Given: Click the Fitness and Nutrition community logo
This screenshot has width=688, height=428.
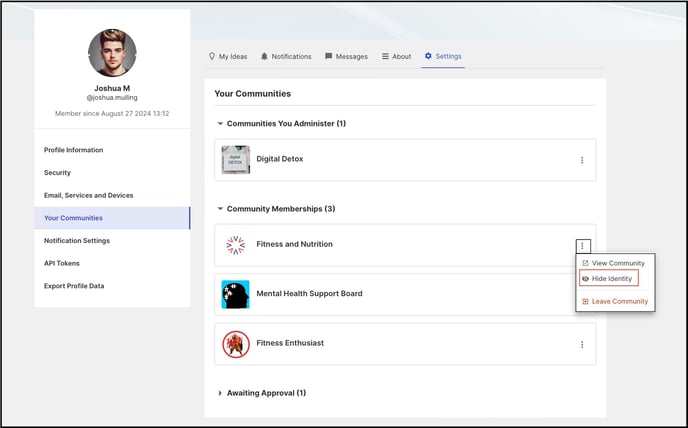Looking at the screenshot, I should click(236, 245).
